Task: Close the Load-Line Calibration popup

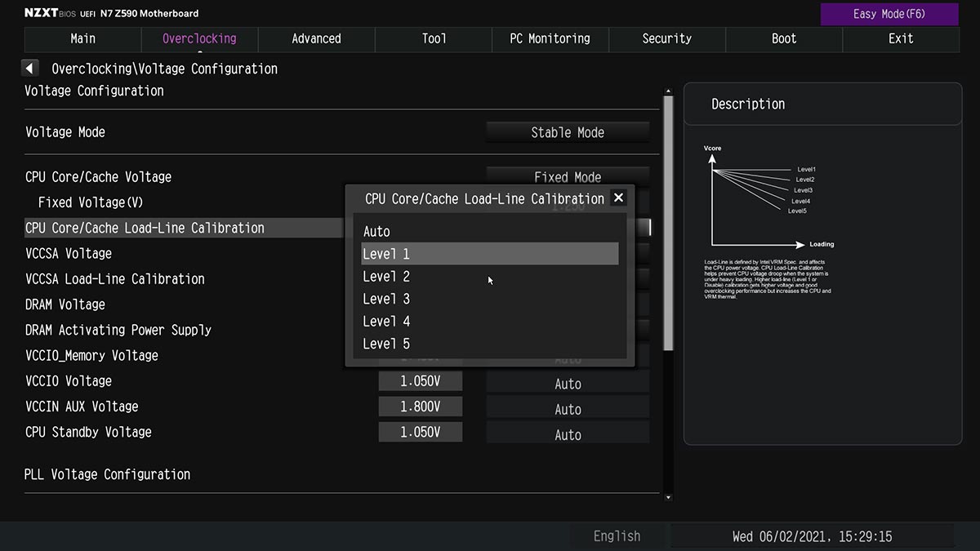Action: [619, 198]
